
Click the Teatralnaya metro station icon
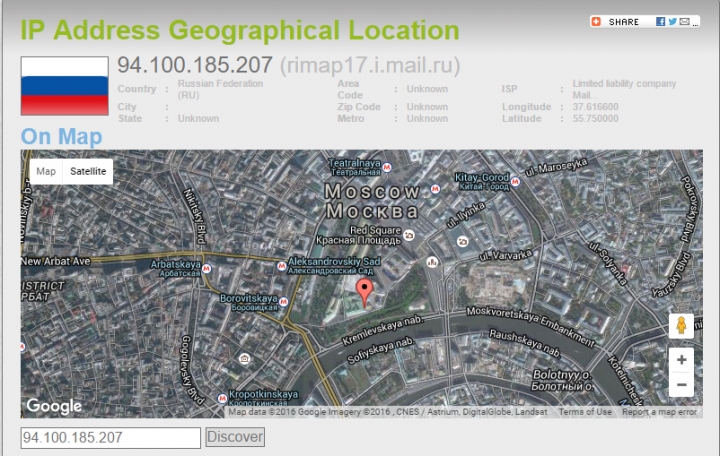[x=387, y=168]
